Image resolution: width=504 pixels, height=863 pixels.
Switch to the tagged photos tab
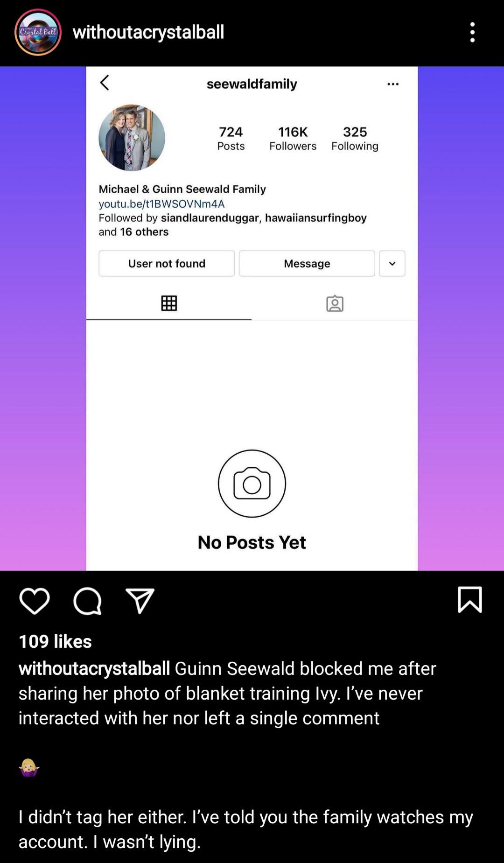335,303
